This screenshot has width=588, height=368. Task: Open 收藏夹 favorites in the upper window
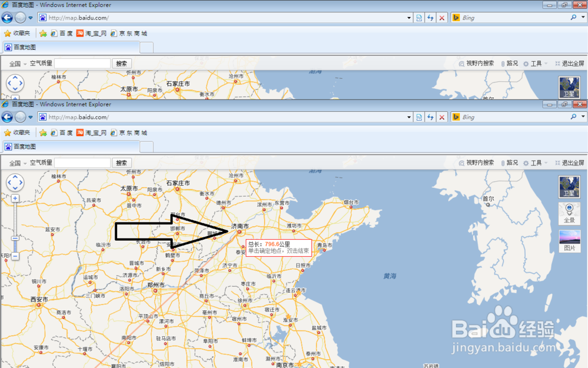tap(17, 33)
